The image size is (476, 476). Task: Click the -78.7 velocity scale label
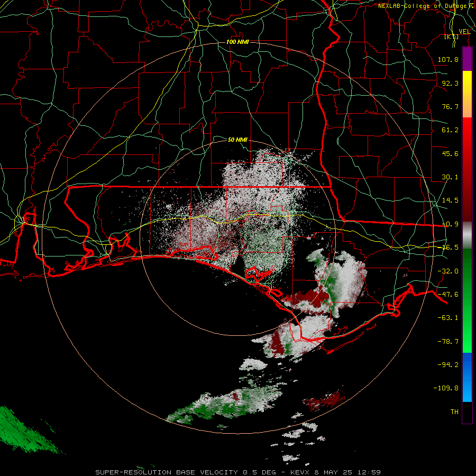click(x=448, y=342)
